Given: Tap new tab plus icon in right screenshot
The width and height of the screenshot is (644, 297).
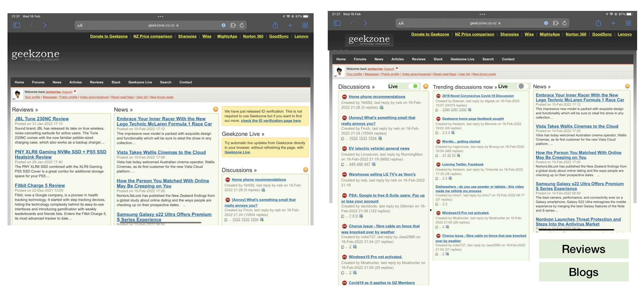Looking at the screenshot, I should point(613,23).
